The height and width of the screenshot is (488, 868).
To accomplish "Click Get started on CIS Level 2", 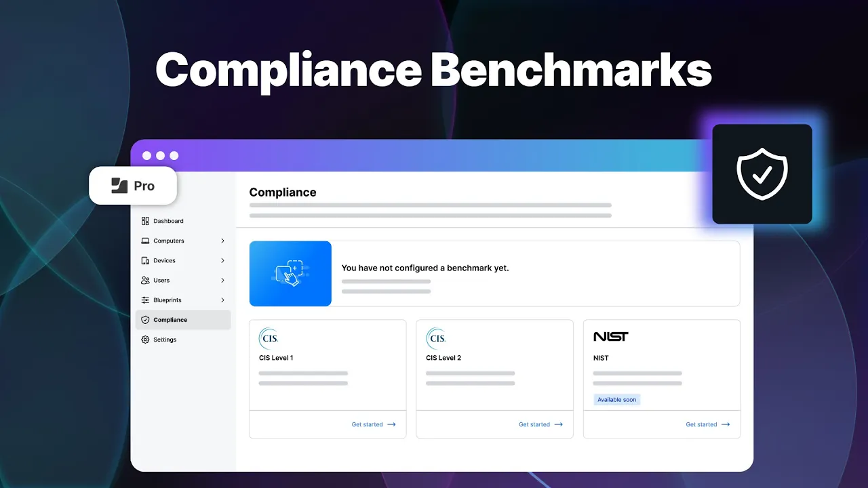I will (541, 424).
